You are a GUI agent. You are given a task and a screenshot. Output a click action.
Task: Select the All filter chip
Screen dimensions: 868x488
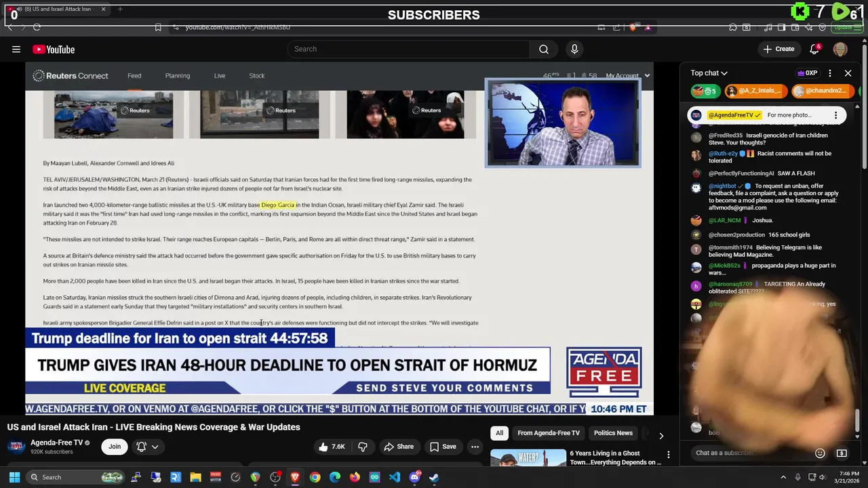point(499,433)
